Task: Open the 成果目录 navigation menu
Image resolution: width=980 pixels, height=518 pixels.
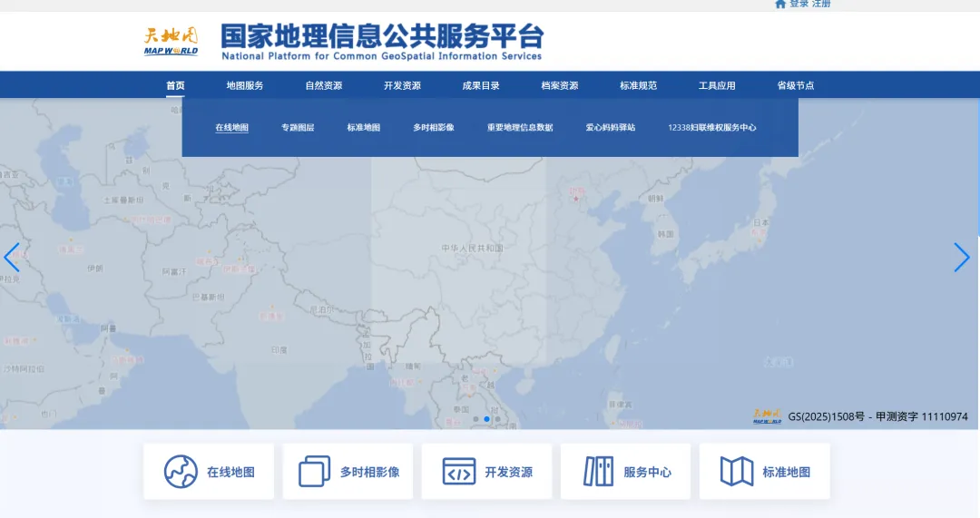Action: point(481,85)
